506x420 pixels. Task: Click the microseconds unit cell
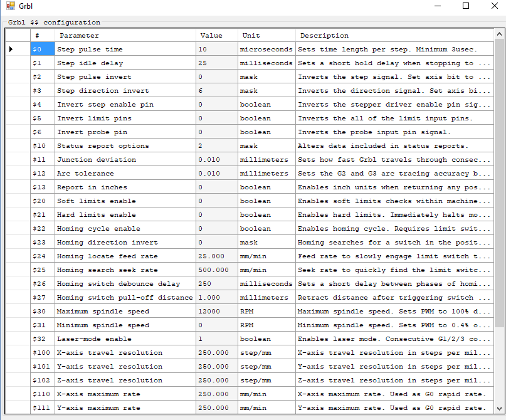point(266,49)
